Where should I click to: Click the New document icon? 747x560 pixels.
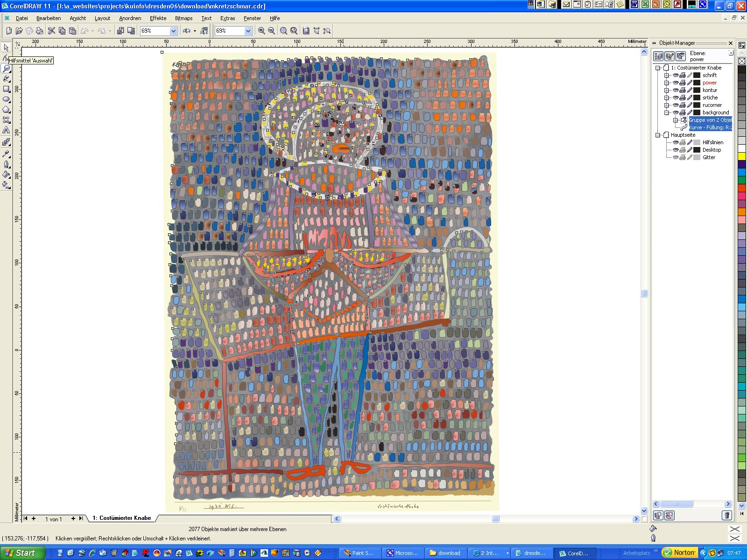[8, 31]
